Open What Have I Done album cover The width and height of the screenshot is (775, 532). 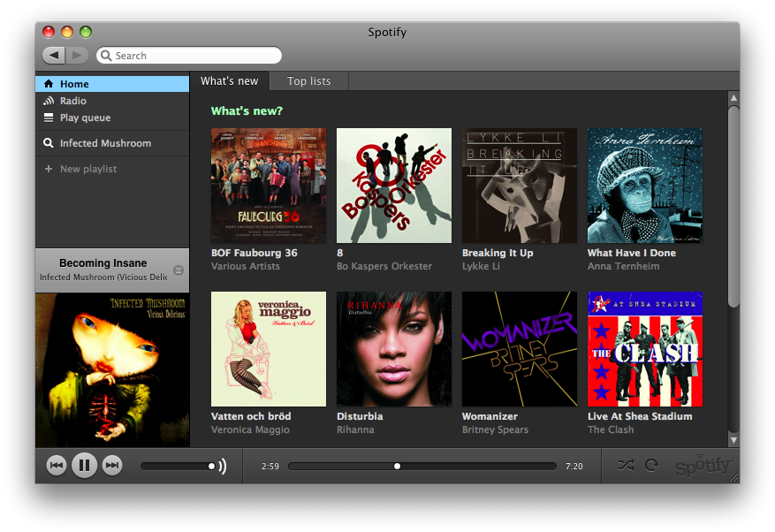645,186
